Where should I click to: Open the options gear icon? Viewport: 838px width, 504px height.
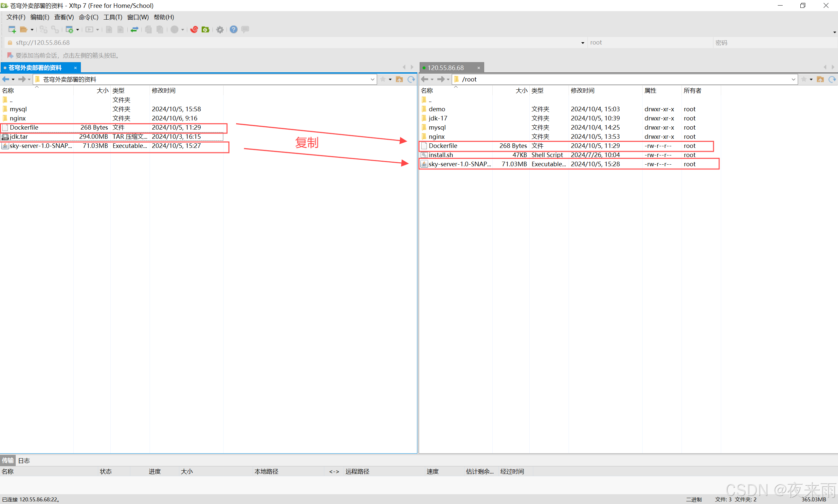(220, 29)
